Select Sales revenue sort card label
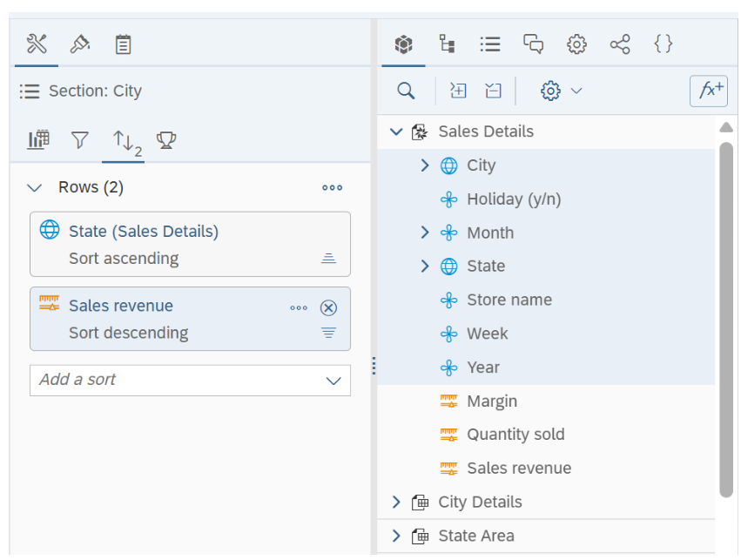741x560 pixels. (x=121, y=306)
